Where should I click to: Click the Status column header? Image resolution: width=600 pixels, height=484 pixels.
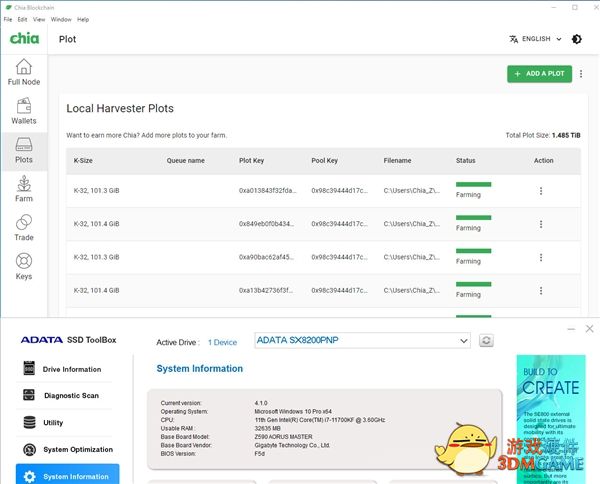coord(465,161)
